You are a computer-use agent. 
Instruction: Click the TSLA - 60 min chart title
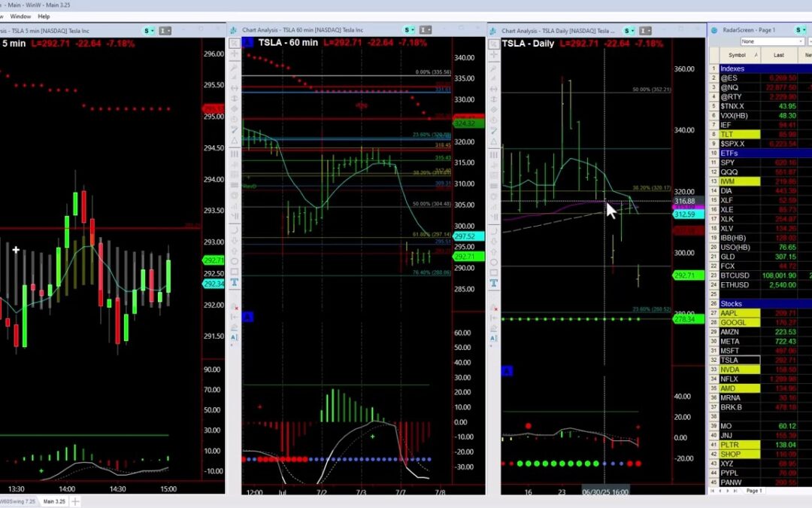[288, 42]
